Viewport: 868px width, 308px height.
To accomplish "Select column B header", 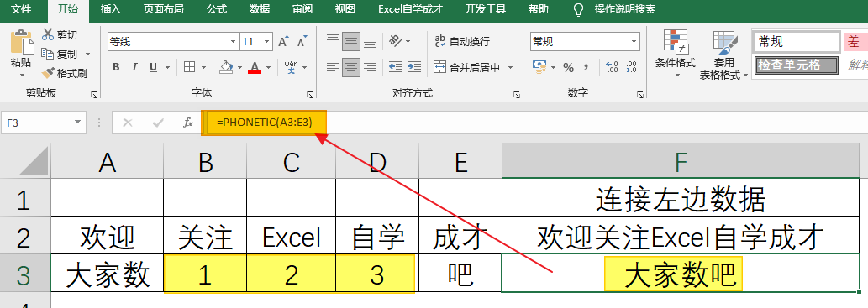I will coord(205,162).
